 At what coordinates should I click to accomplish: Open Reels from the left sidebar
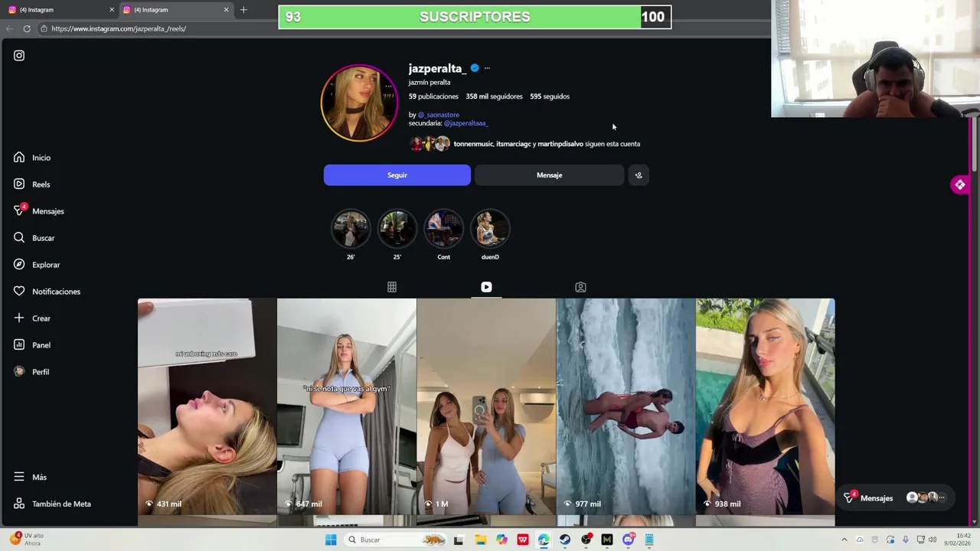[x=32, y=184]
